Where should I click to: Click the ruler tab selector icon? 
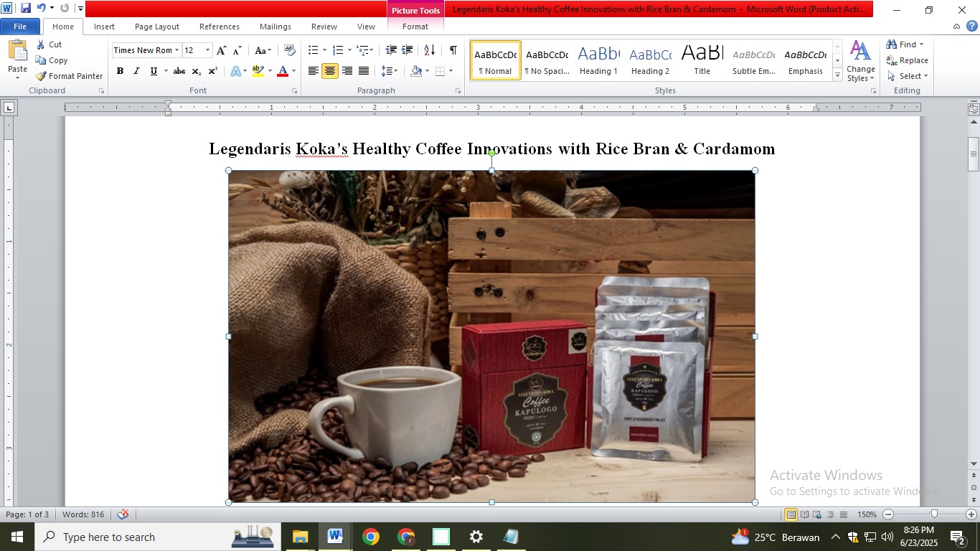pyautogui.click(x=9, y=108)
